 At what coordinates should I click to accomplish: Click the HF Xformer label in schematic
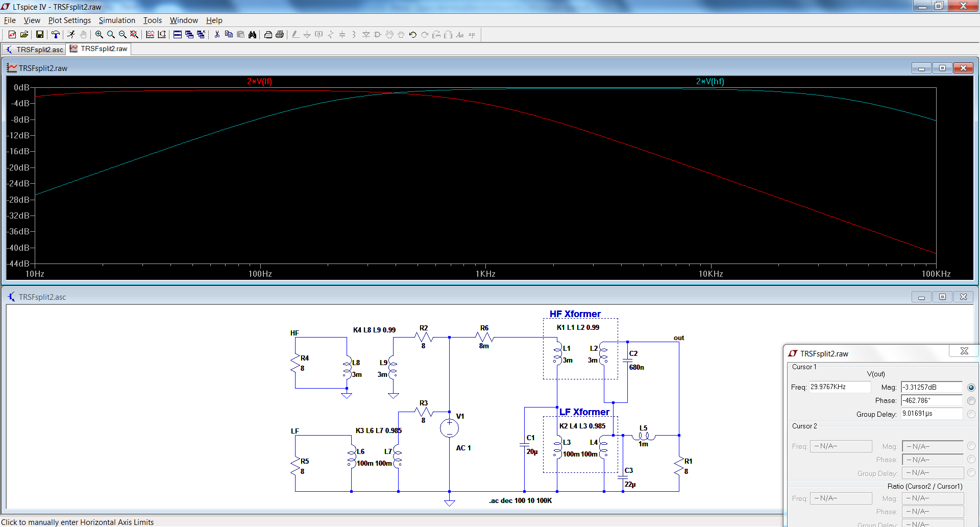[x=575, y=314]
